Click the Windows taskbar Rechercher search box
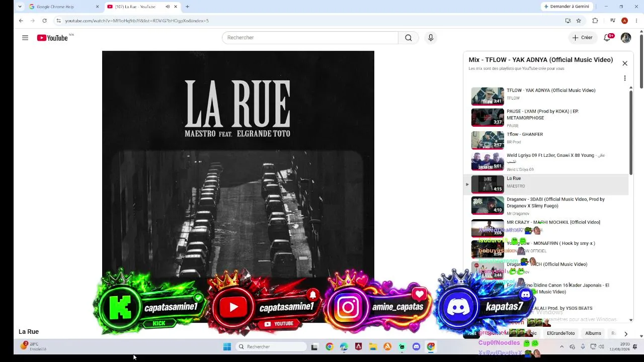This screenshot has height=362, width=644. [271, 347]
